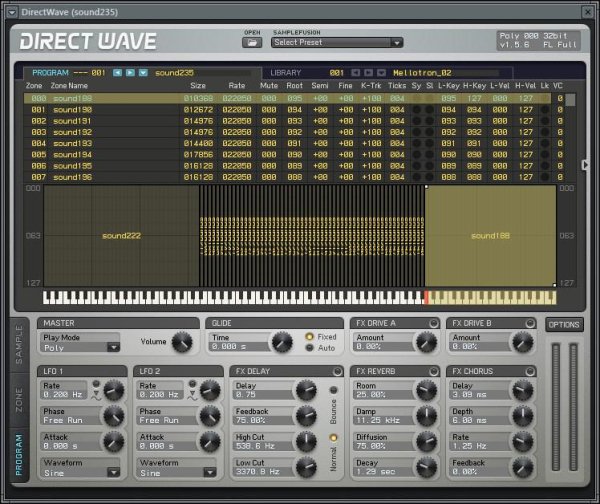Click the Delay High Cut knob

(x=306, y=442)
